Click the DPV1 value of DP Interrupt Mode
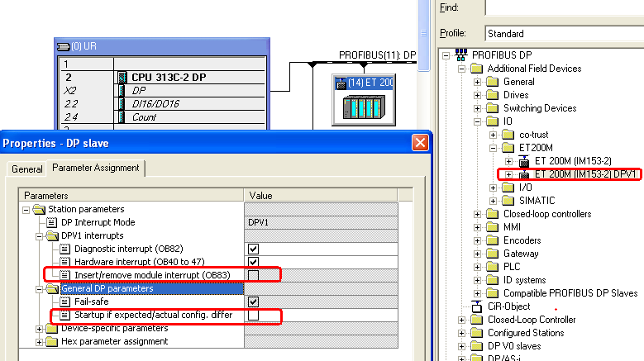 pos(321,222)
